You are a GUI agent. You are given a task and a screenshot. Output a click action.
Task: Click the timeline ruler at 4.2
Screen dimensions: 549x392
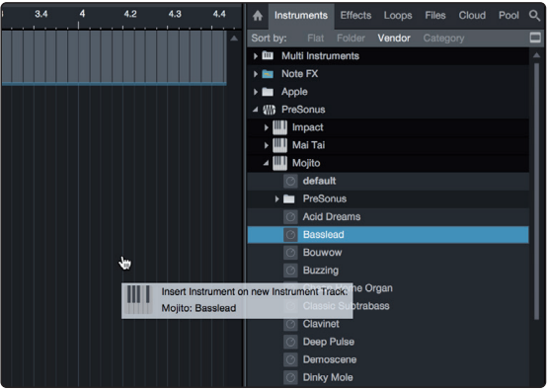pos(130,14)
